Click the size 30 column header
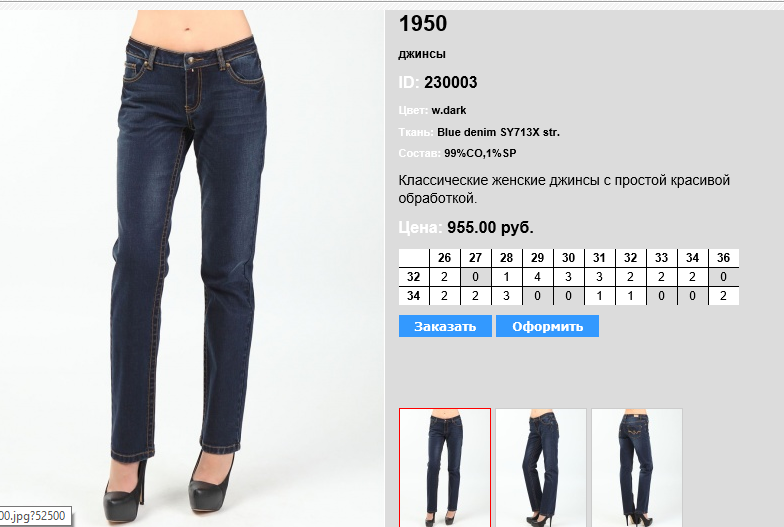Image resolution: width=784 pixels, height=527 pixels. 568,258
